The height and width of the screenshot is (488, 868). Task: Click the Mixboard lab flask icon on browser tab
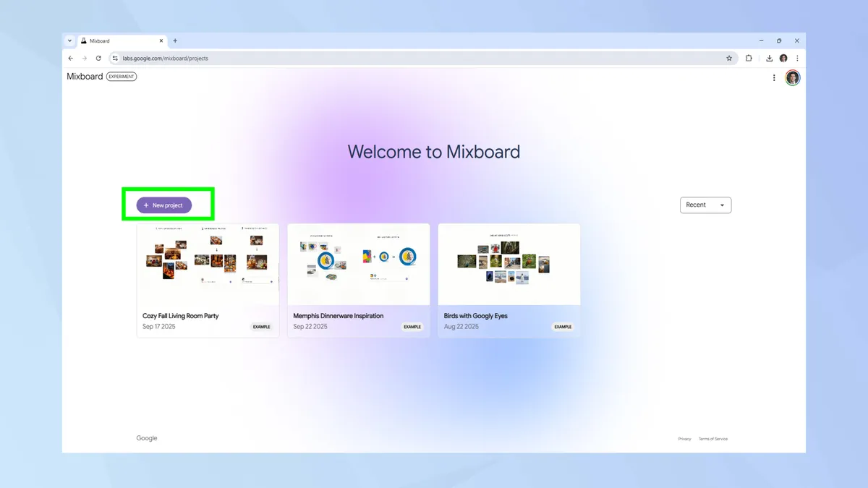tap(84, 41)
